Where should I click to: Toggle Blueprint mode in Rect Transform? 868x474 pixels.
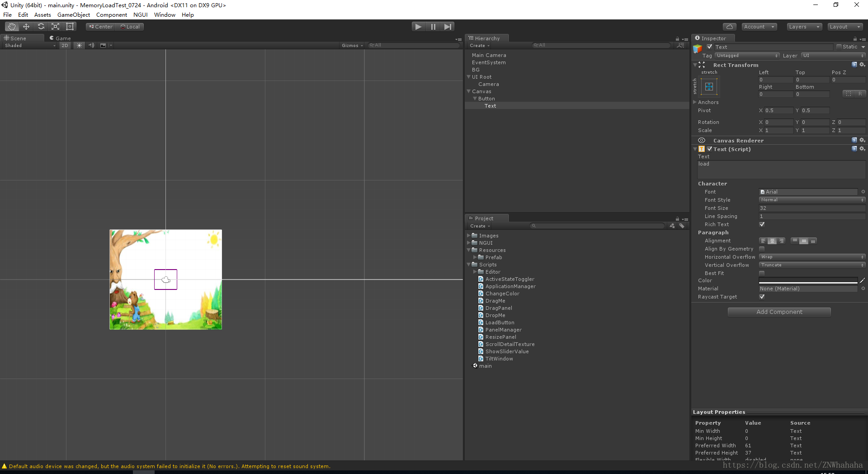coord(848,94)
